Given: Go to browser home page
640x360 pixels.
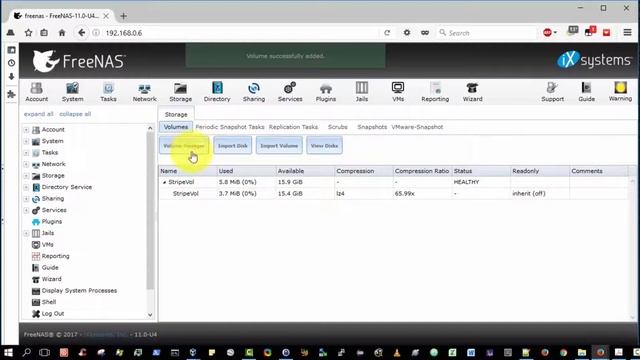Looking at the screenshot, I should coord(62,33).
